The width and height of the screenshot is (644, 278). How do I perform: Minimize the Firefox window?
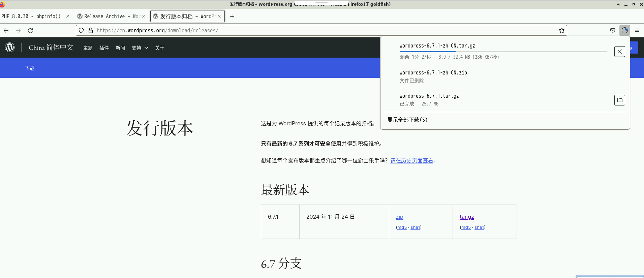(x=626, y=4)
